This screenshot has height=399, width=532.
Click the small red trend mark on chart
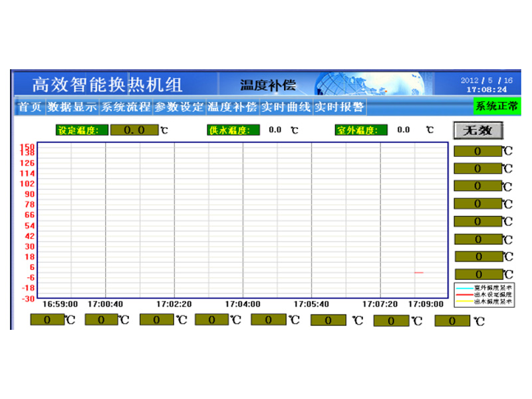pyautogui.click(x=419, y=273)
